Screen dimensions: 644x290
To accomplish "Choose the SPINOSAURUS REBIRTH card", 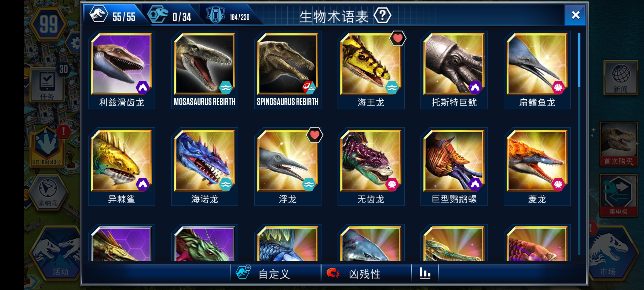I will click(288, 70).
